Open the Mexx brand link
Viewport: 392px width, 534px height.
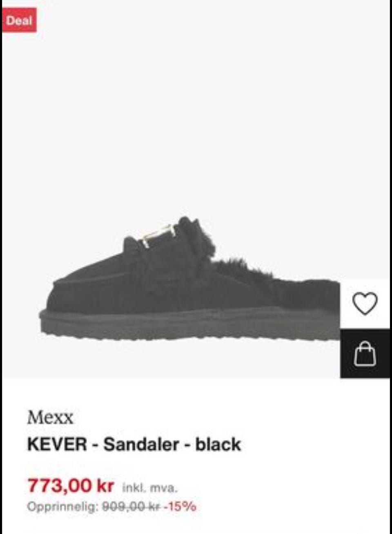(x=50, y=418)
